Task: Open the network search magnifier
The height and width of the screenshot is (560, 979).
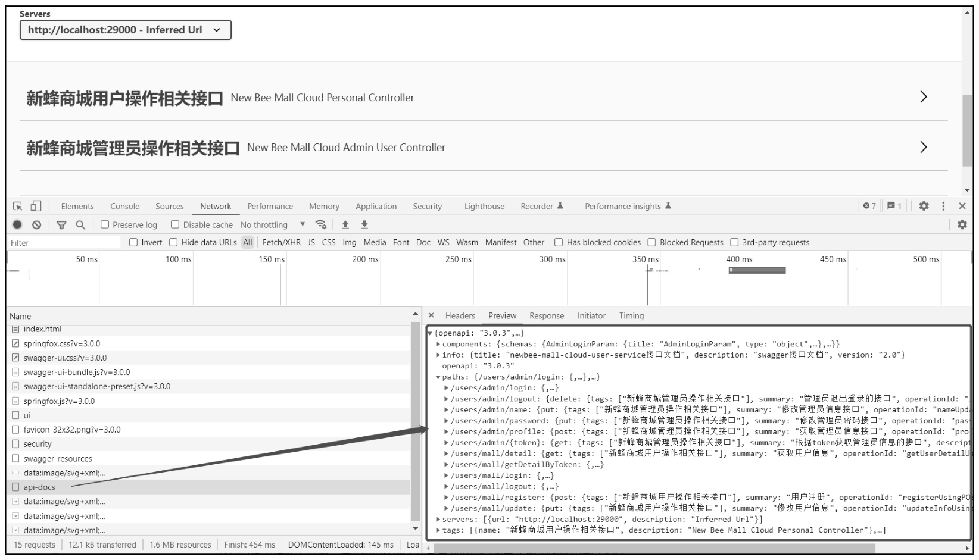Action: [80, 224]
